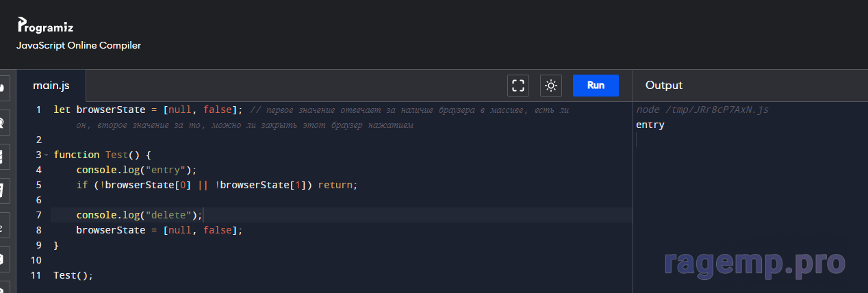
Task: Open fourth sidebar icon with shield shape
Action: pos(3,191)
